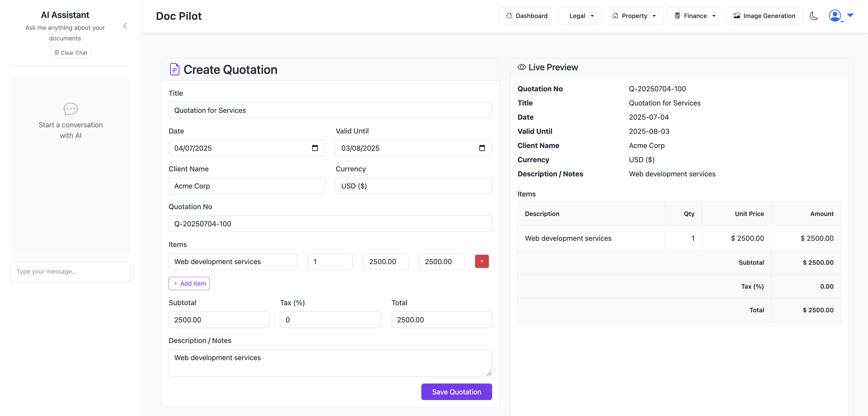The image size is (868, 416).
Task: Click the Live Preview eye icon
Action: (x=522, y=67)
